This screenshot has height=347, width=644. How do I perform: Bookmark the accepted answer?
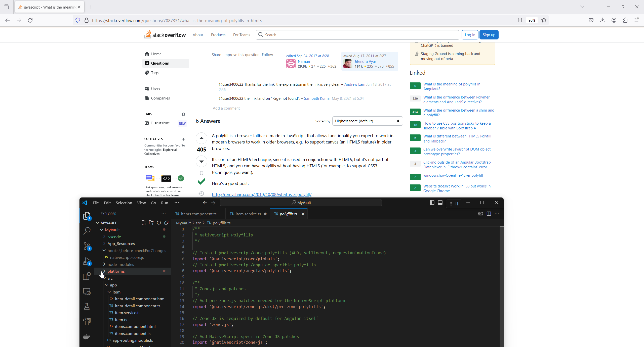(x=202, y=173)
